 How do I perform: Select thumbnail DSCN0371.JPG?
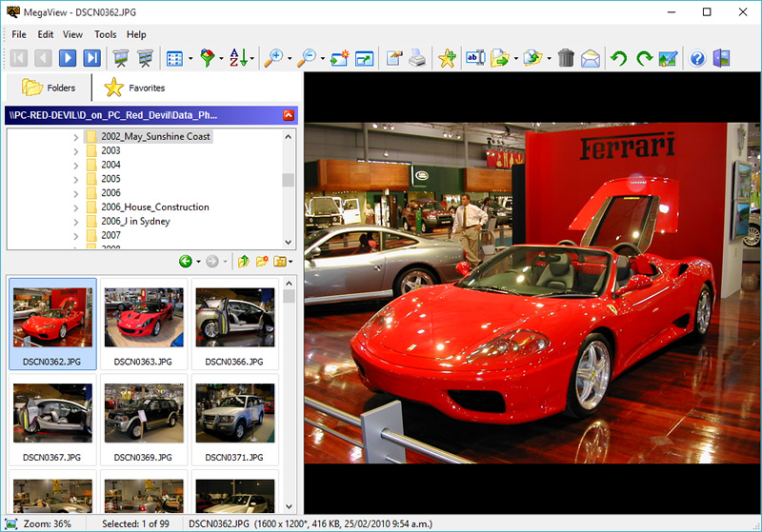click(234, 420)
